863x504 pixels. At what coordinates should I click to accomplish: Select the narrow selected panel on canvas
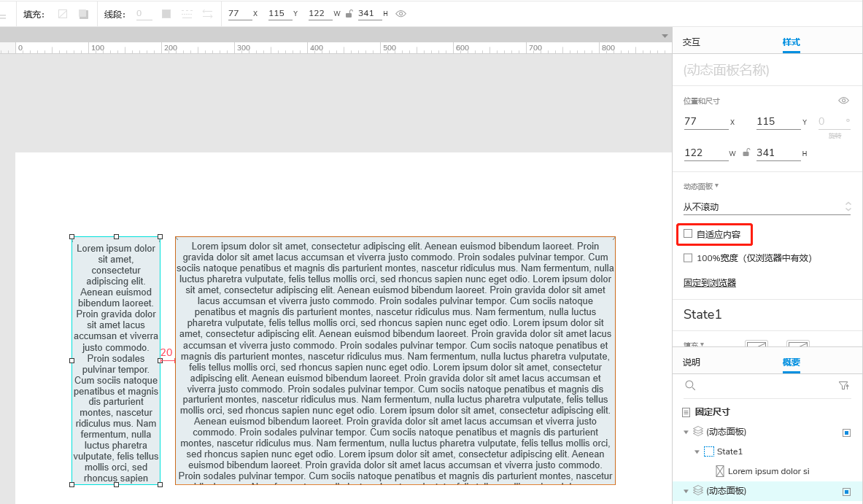(x=116, y=360)
